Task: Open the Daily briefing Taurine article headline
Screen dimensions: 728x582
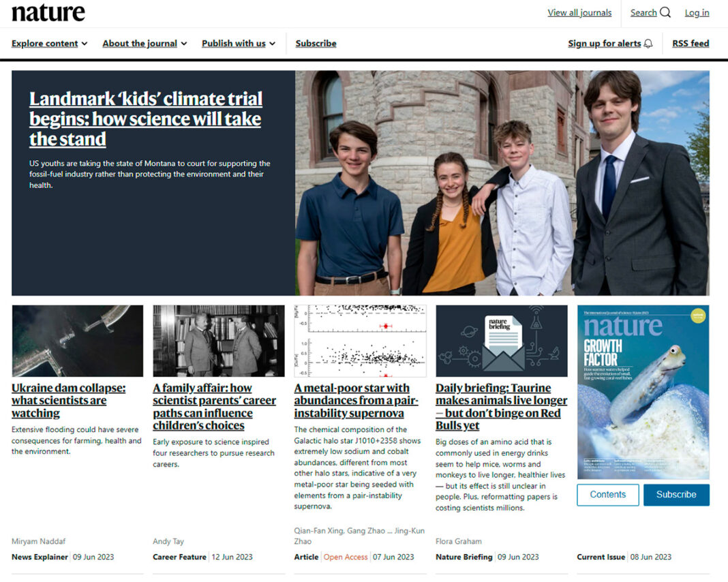Action: (502, 407)
